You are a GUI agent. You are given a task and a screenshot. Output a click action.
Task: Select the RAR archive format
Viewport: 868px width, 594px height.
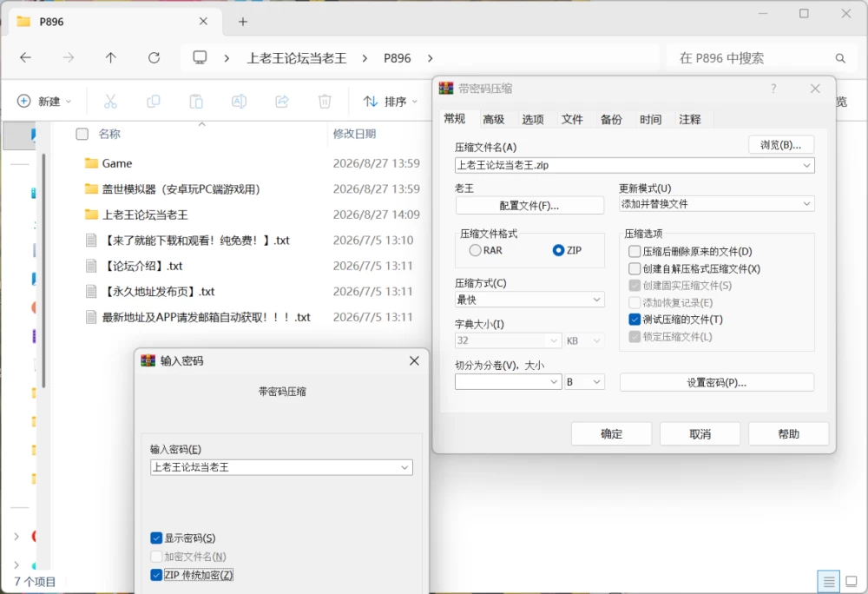click(x=475, y=250)
